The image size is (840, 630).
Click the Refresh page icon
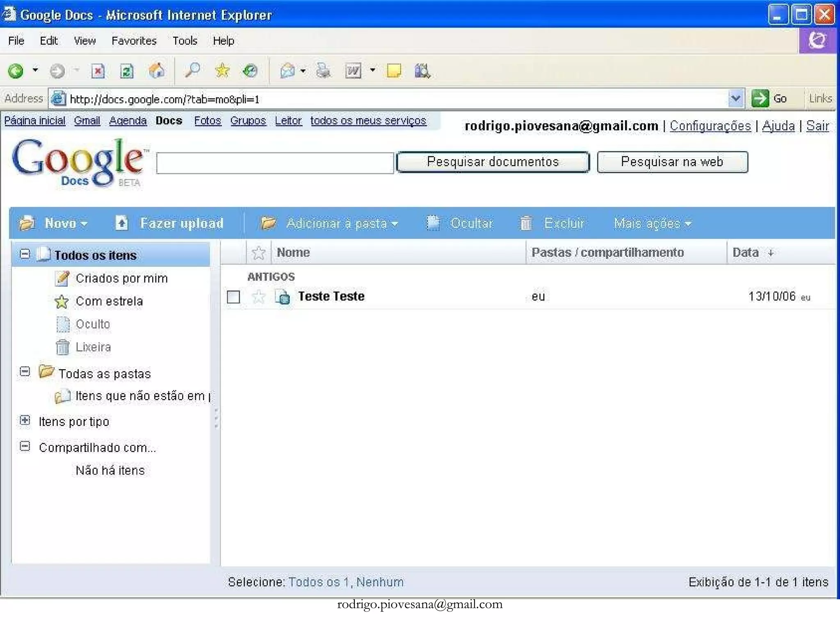(127, 71)
